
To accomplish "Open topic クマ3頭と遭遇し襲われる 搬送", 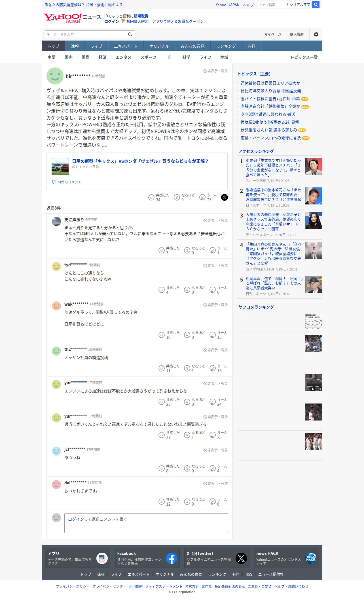I will 268,114.
